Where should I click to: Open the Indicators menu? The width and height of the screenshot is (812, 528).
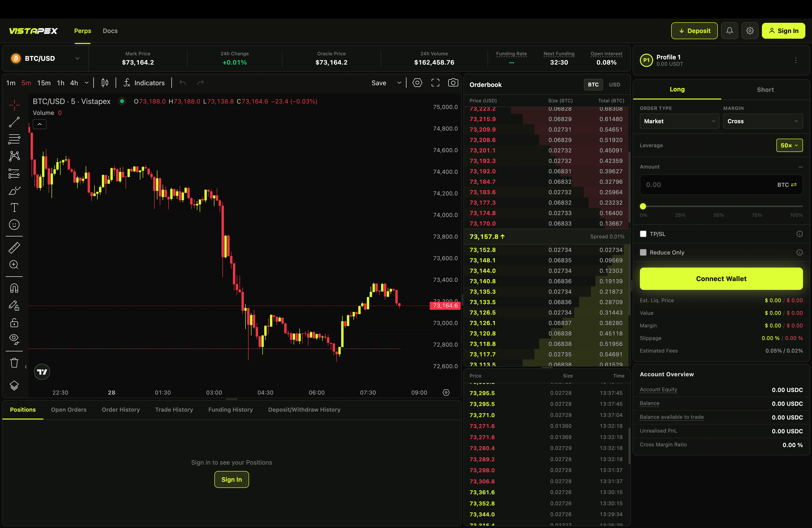[x=144, y=83]
